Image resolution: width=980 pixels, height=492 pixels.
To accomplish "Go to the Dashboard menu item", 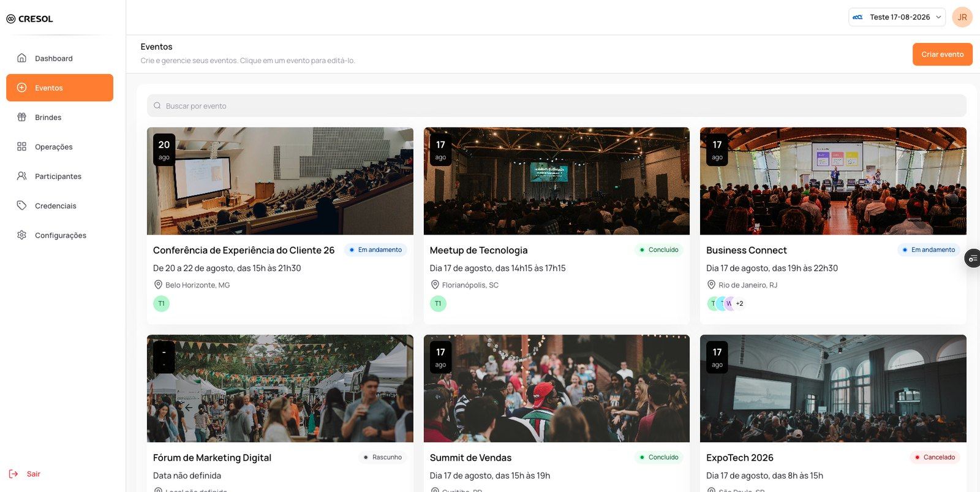I will click(x=59, y=58).
